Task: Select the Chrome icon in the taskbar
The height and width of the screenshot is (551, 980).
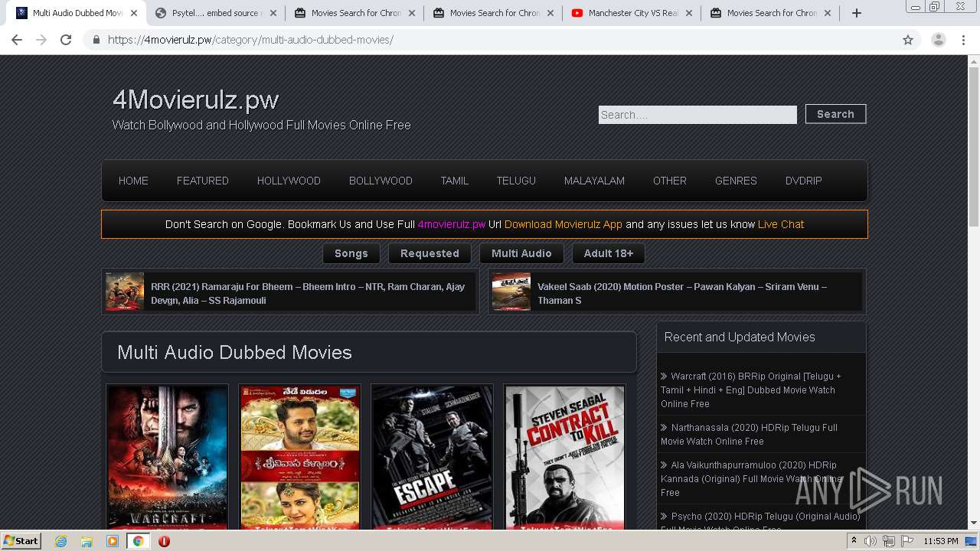Action: click(138, 541)
